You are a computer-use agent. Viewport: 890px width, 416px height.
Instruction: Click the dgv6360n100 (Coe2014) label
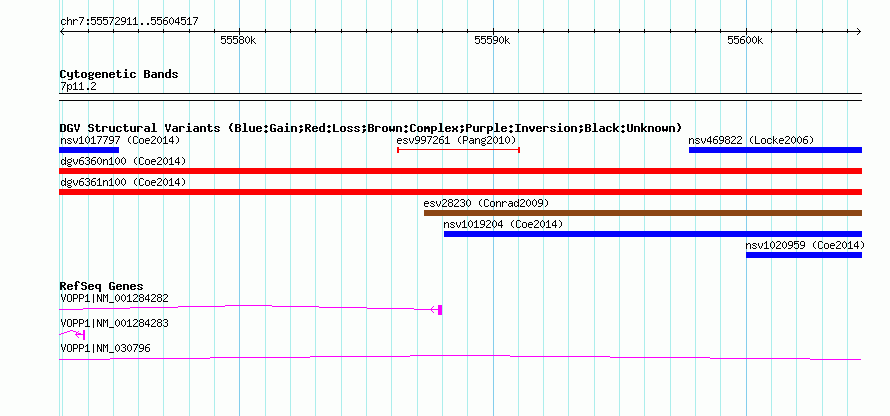point(123,161)
